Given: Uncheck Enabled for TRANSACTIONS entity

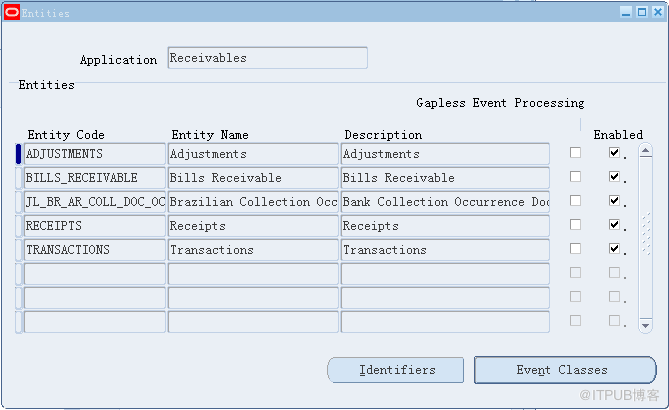Looking at the screenshot, I should coord(614,248).
